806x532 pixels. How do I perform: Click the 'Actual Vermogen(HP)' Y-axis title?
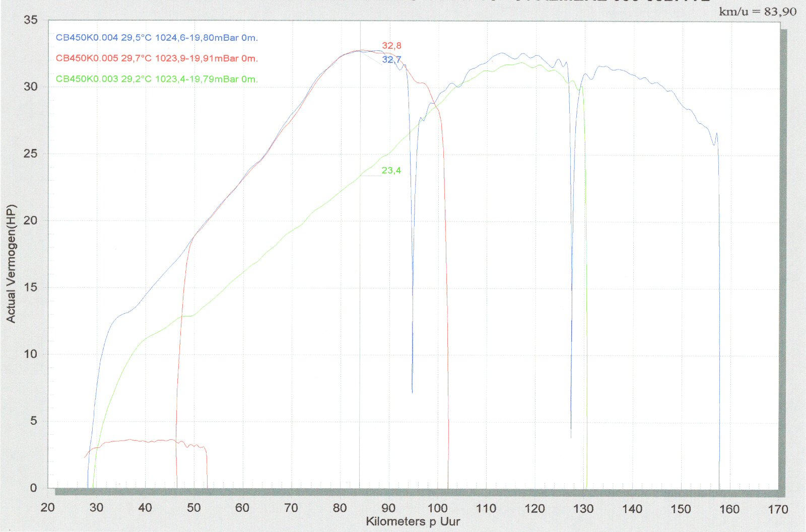pos(11,263)
